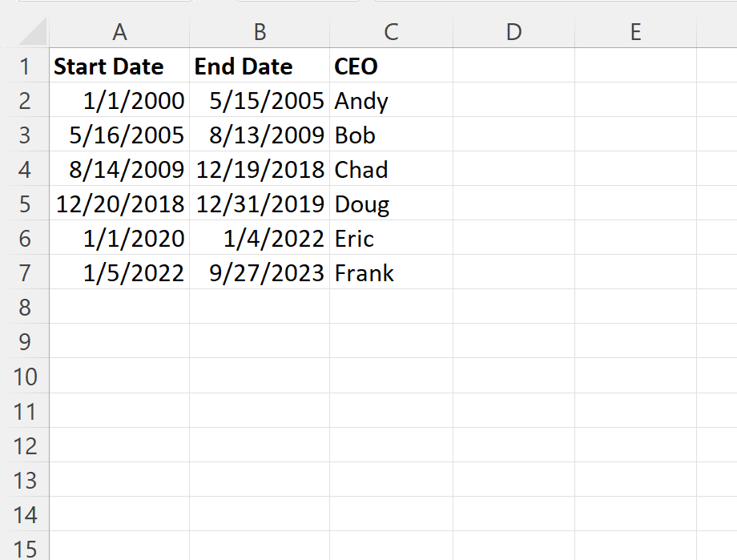This screenshot has width=737, height=560.
Task: Select column E header
Action: pos(634,32)
